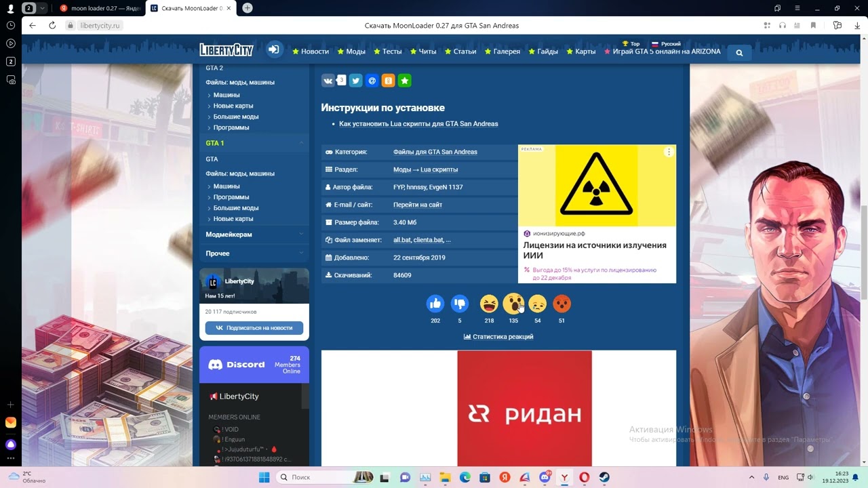Show hidden system tray icons
Screen dimensions: 868x488
pyautogui.click(x=751, y=477)
